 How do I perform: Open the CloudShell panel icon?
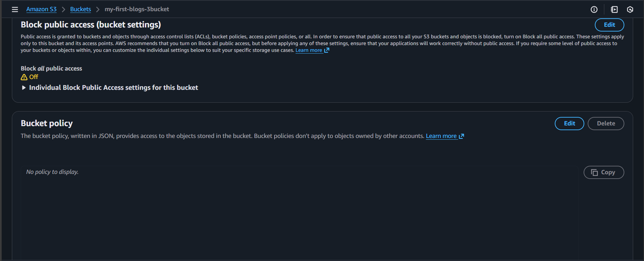pyautogui.click(x=614, y=9)
